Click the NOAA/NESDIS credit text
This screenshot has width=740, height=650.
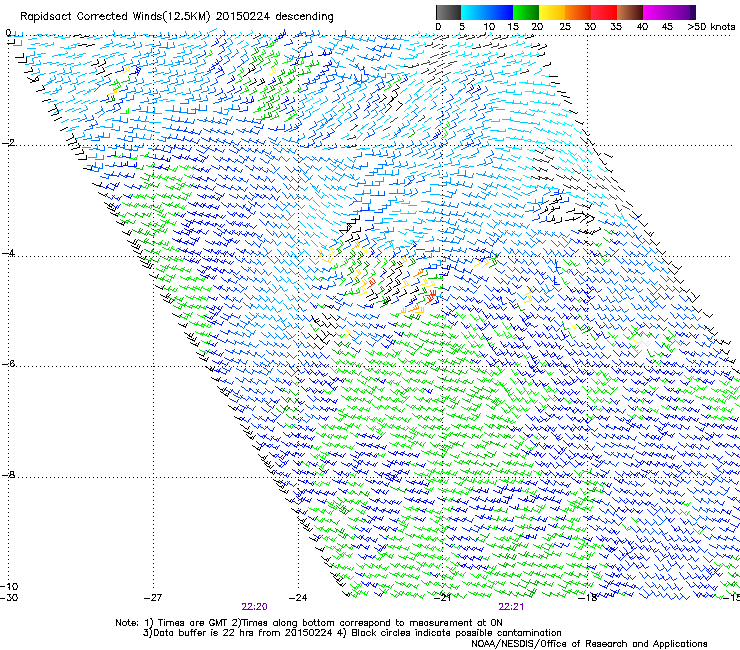(589, 644)
